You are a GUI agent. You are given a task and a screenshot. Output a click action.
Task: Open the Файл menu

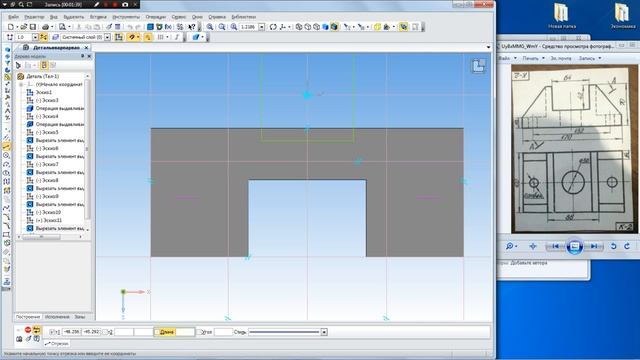coord(13,17)
